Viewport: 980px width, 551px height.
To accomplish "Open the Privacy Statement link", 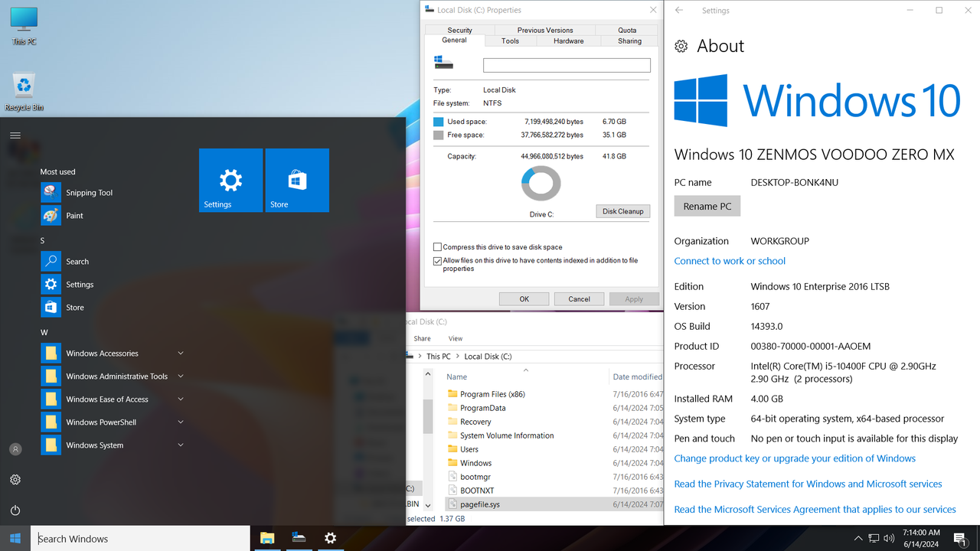I will 808,484.
